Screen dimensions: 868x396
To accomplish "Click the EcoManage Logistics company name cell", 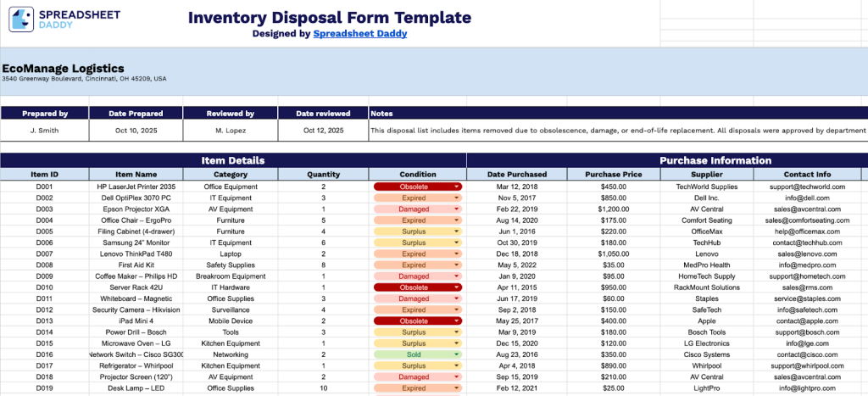I will [64, 69].
